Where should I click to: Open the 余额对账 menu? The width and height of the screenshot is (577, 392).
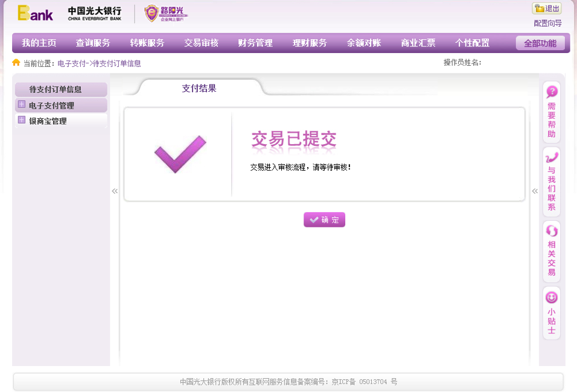coord(363,43)
